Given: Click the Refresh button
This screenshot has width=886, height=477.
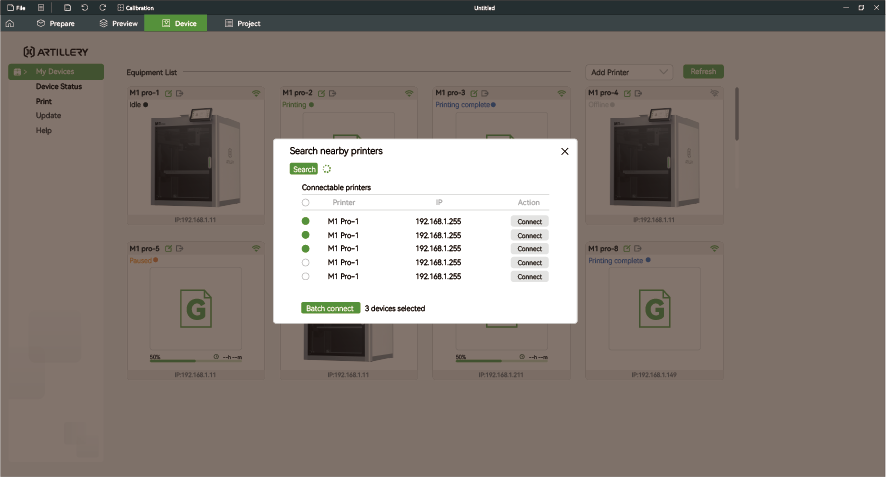Looking at the screenshot, I should coord(703,72).
